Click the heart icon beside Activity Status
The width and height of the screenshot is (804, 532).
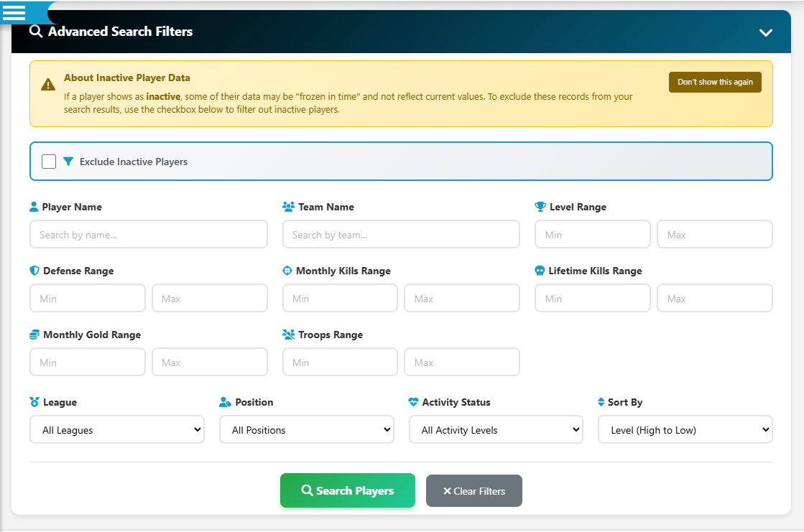413,402
